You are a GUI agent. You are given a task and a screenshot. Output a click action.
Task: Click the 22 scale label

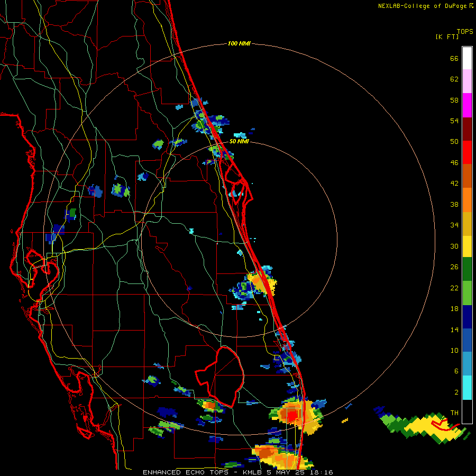point(454,288)
